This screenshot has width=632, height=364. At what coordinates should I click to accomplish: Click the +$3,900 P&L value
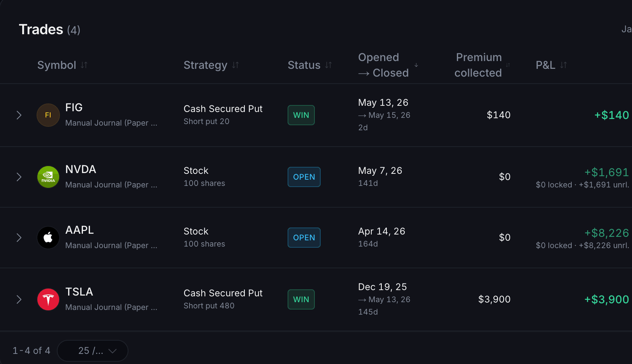point(607,299)
